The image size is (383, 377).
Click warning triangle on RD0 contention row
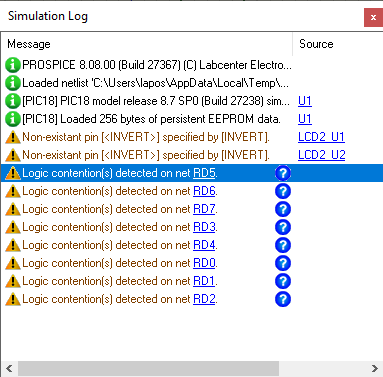[x=13, y=263]
